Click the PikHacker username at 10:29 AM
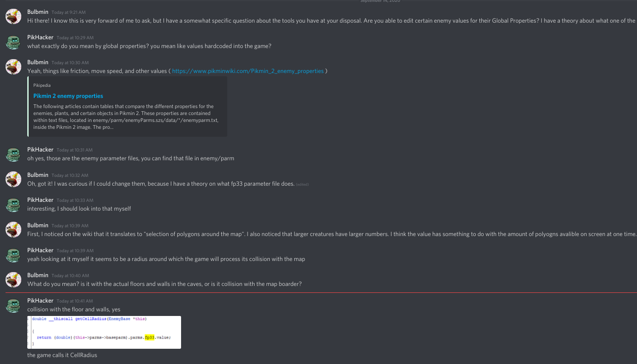 point(40,37)
